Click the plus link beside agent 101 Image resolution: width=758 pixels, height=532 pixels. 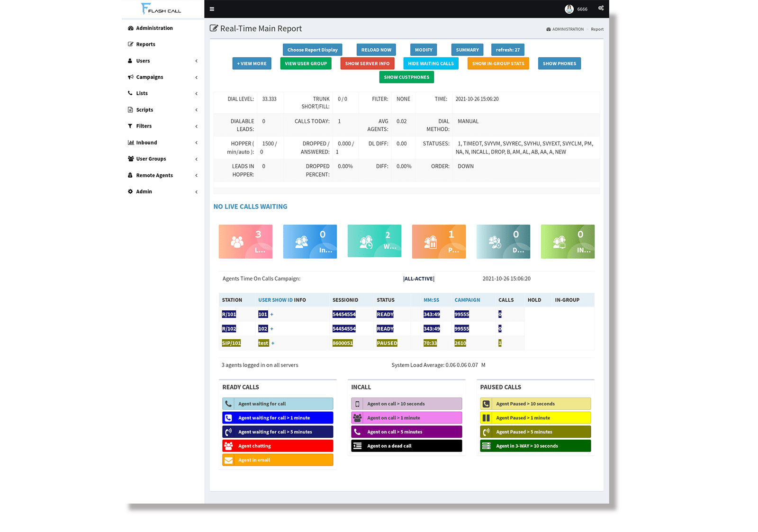coord(272,314)
